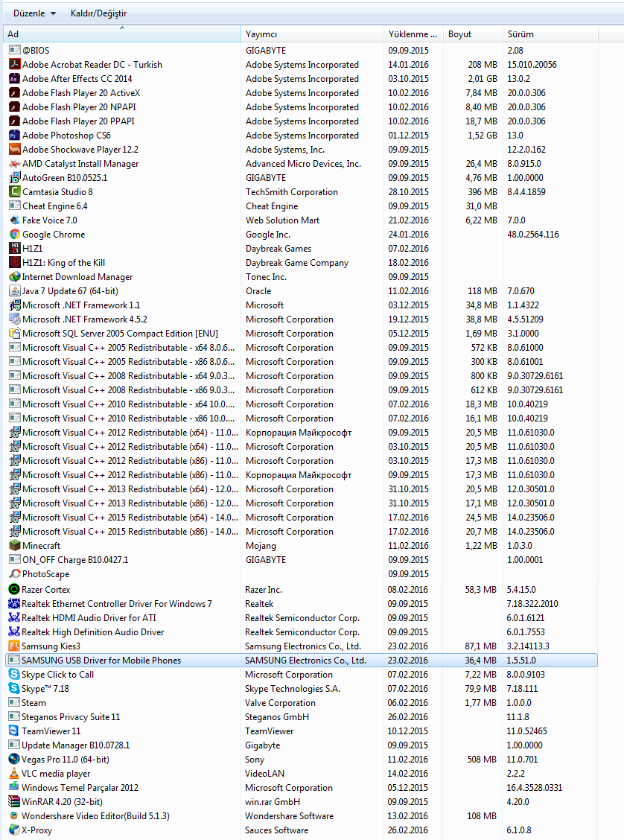Image resolution: width=624 pixels, height=840 pixels.
Task: Open the Düzenle dropdown menu
Action: (x=34, y=13)
